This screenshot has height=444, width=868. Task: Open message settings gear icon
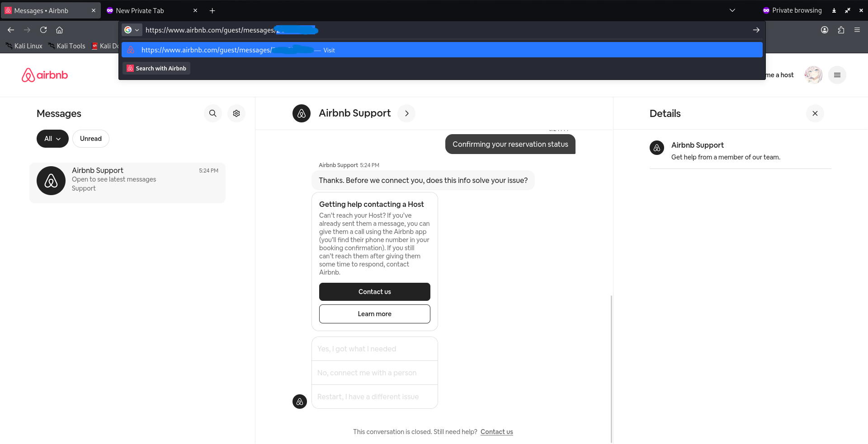[x=236, y=113]
